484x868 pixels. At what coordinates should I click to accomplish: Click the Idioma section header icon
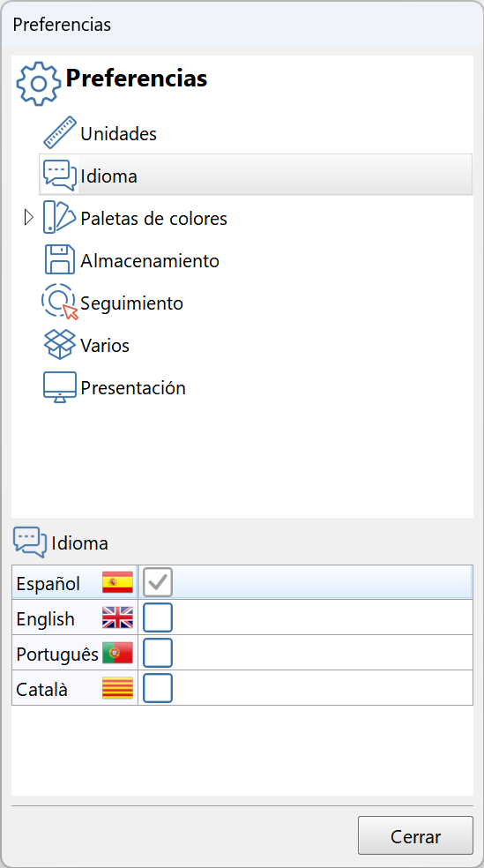(30, 542)
